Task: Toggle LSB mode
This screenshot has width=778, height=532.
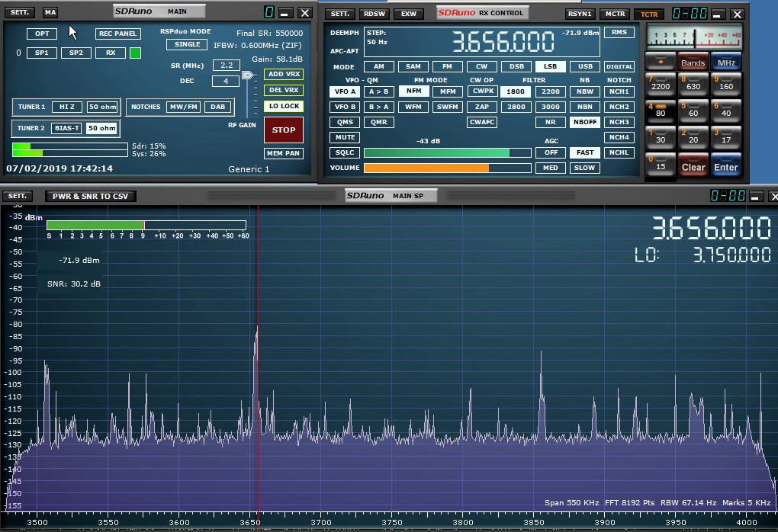Action: 550,66
